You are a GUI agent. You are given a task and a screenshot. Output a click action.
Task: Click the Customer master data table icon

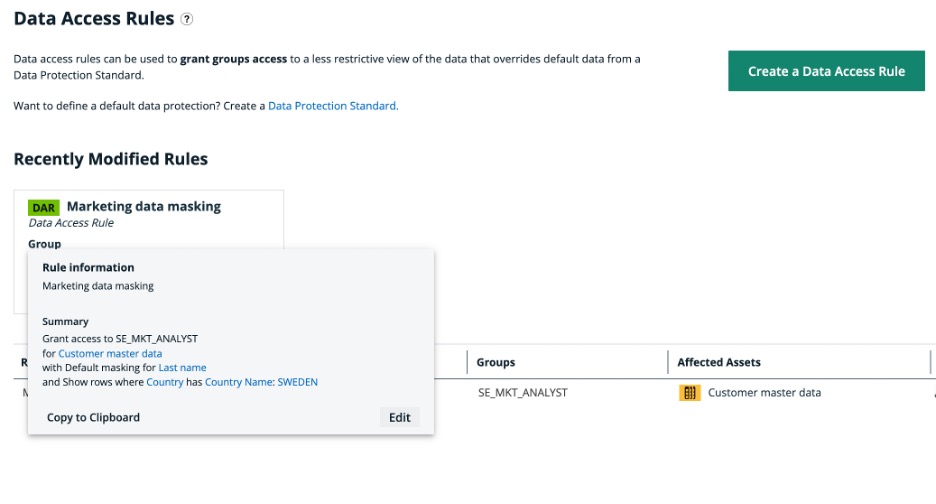tap(689, 393)
